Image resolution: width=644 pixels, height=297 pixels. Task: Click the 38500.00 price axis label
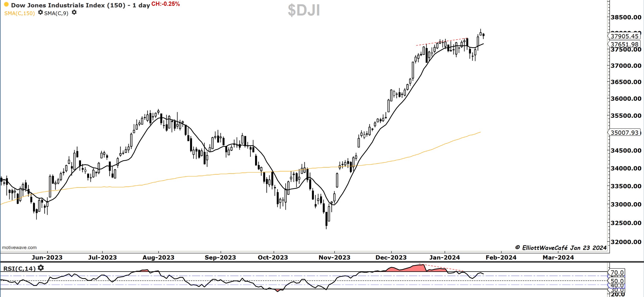point(626,17)
